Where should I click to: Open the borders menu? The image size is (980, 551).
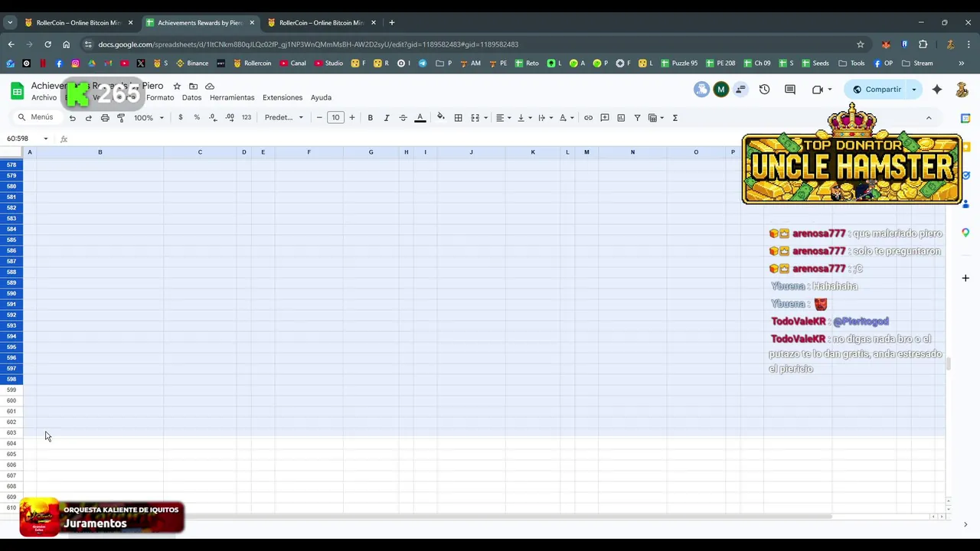458,118
